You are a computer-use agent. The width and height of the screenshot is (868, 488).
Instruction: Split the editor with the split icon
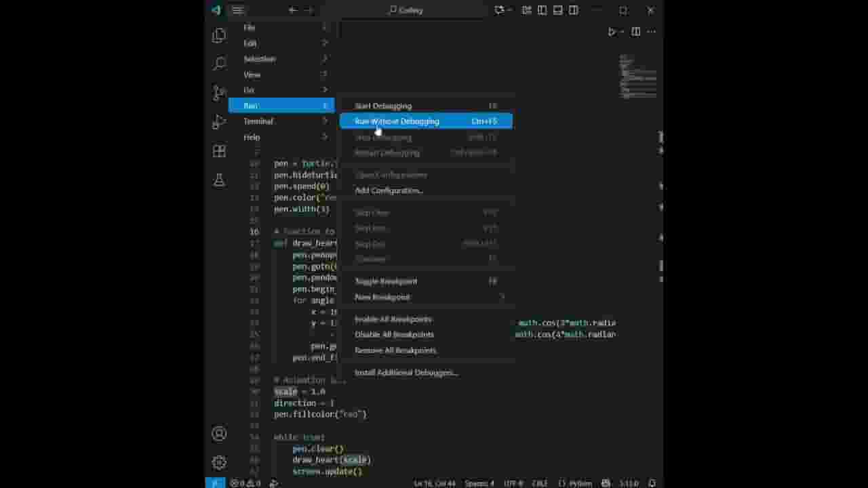click(x=635, y=32)
